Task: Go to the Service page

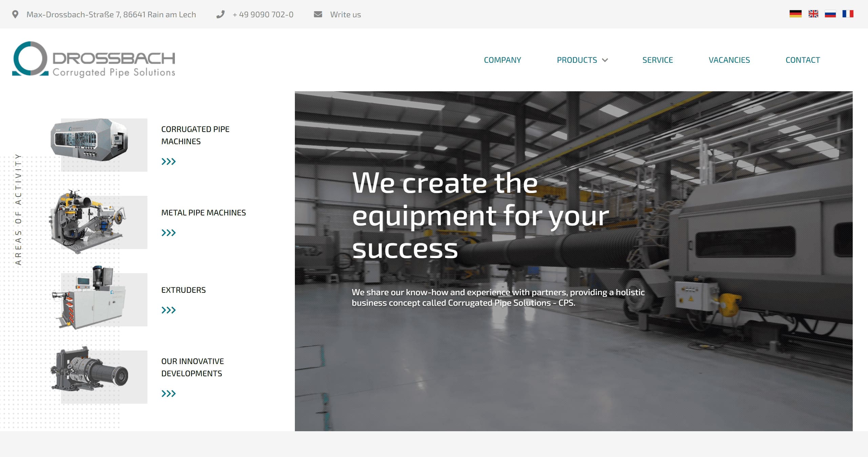Action: 657,60
